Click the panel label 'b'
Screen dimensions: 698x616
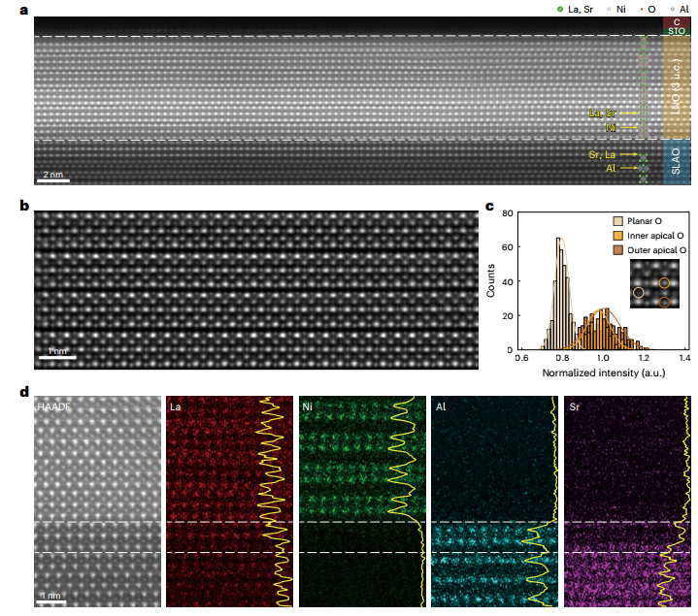point(24,205)
